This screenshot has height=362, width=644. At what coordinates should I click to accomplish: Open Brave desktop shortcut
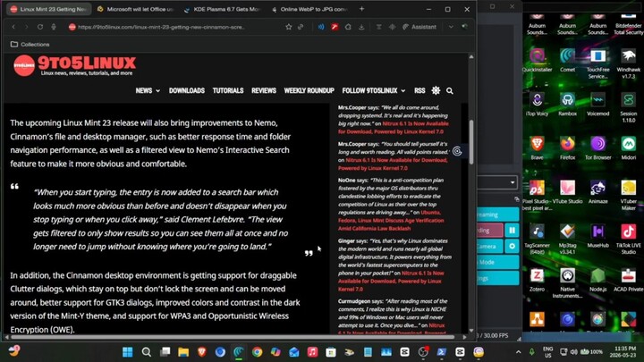coord(537,148)
